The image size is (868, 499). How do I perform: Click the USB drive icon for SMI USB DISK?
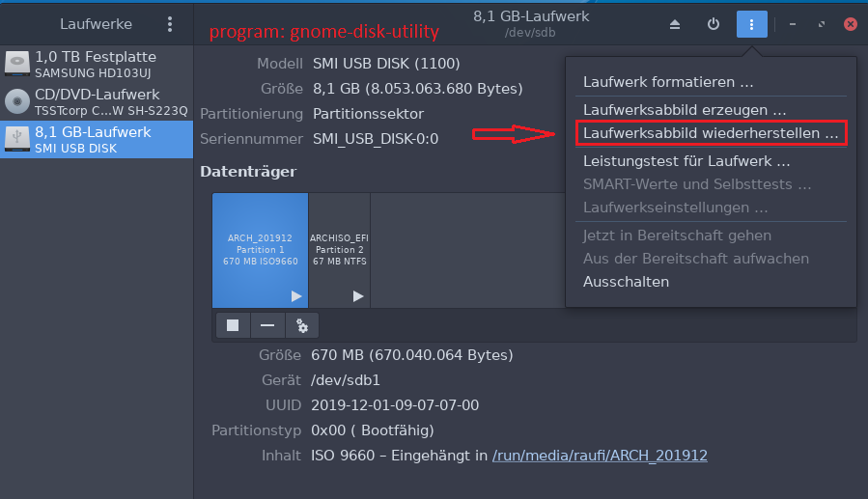click(17, 138)
